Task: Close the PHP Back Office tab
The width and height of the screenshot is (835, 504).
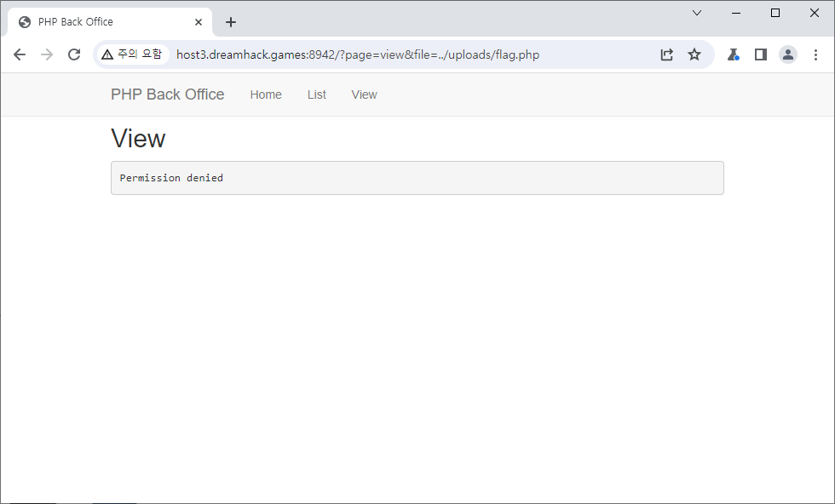Action: pyautogui.click(x=199, y=22)
